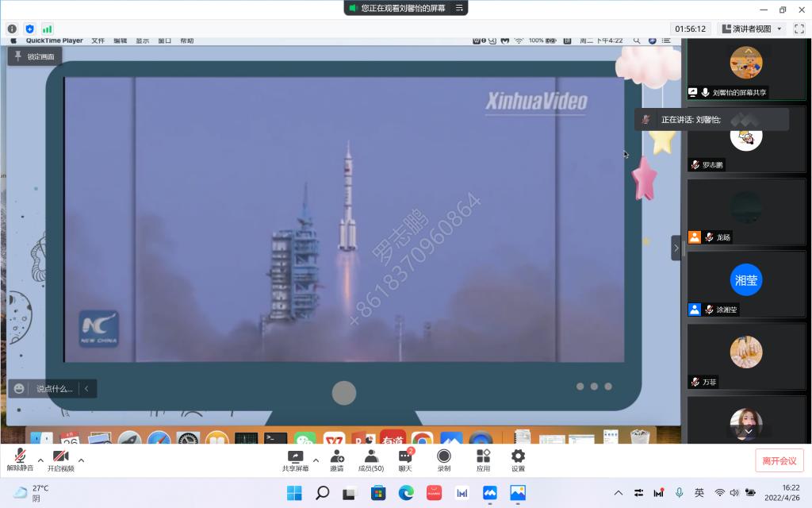Pin the shared screen with 锁定画面
This screenshot has width=812, height=508.
[x=35, y=56]
